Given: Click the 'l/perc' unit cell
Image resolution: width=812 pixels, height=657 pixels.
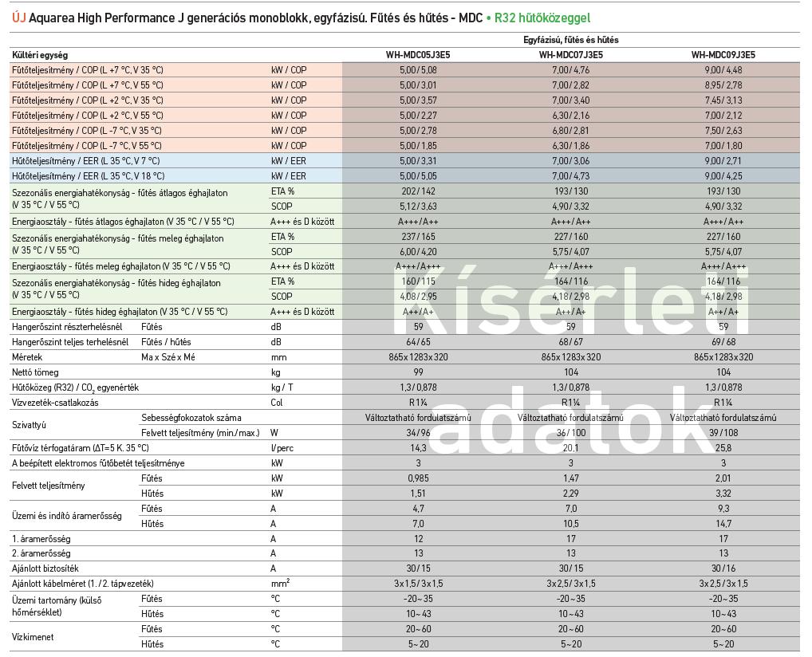Looking at the screenshot, I should point(282,448).
